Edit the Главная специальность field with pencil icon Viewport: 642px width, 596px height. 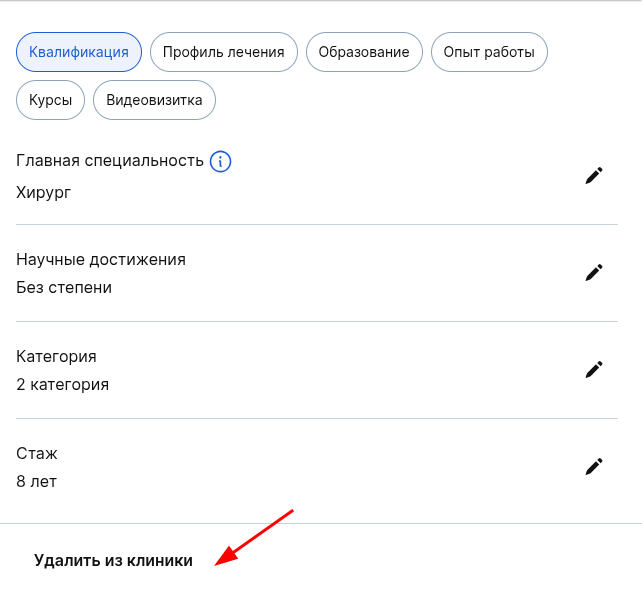tap(594, 176)
